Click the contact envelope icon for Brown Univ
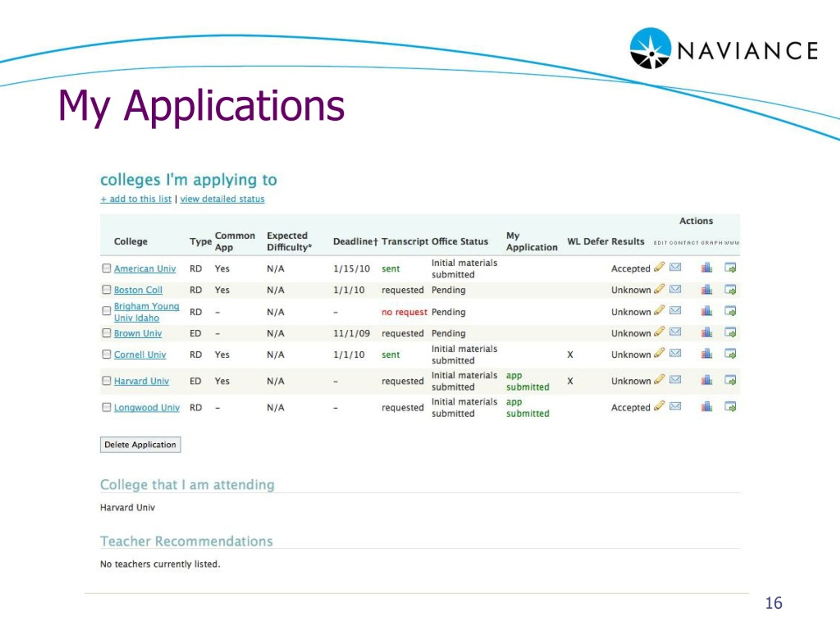Image resolution: width=840 pixels, height=630 pixels. point(675,331)
